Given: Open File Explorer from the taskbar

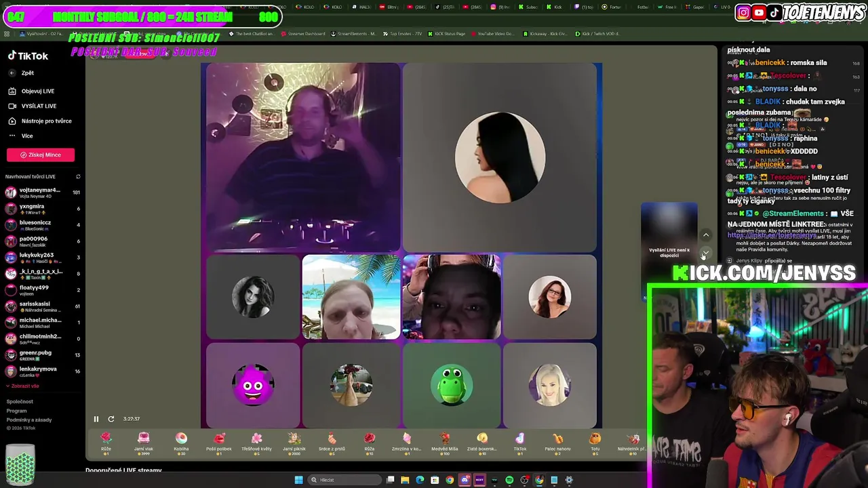Looking at the screenshot, I should (x=405, y=480).
